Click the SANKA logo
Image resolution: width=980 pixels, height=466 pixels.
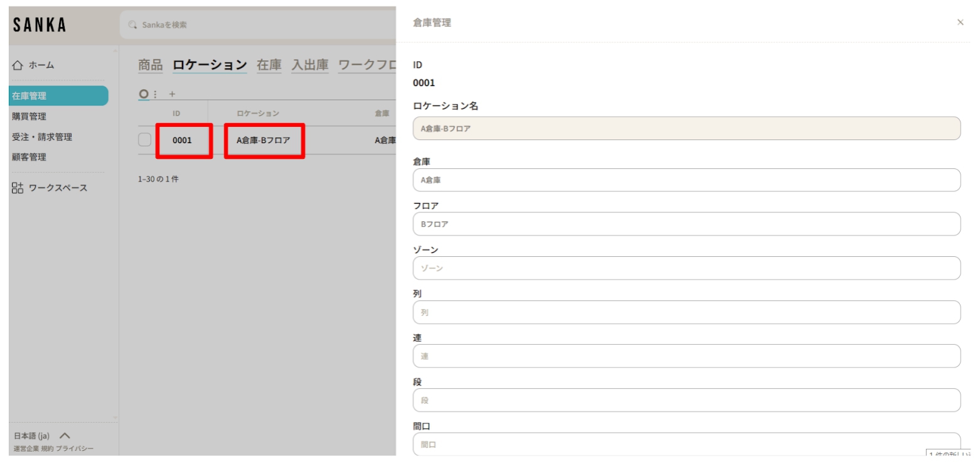(40, 25)
